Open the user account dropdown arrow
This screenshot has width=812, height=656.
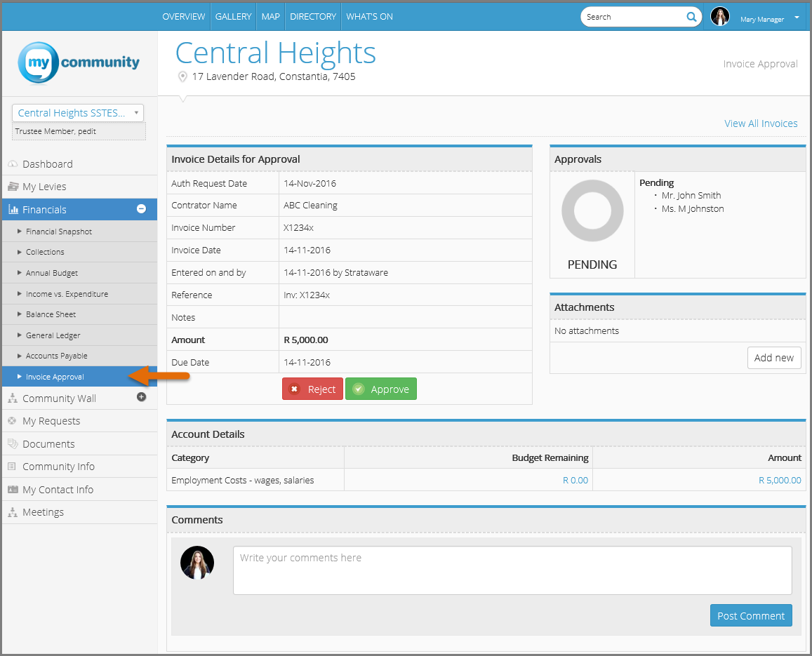coord(797,18)
